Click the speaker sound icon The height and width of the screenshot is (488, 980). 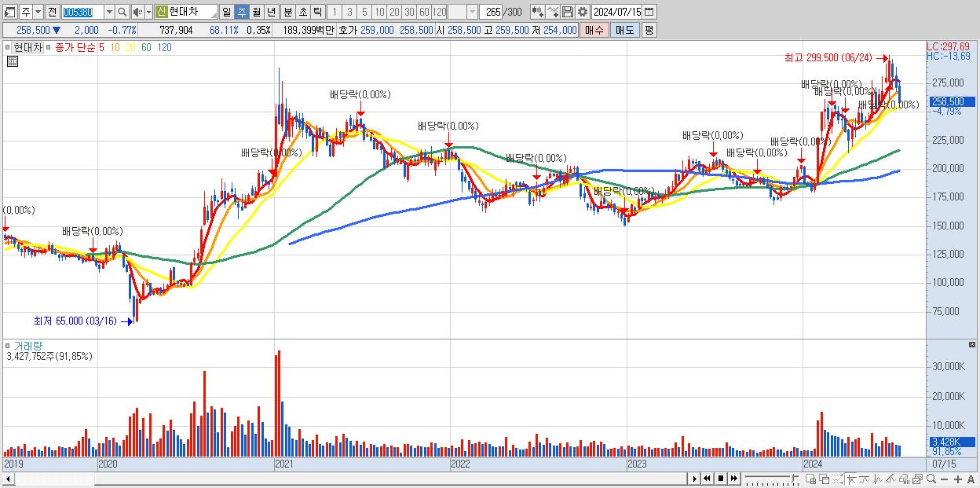tap(137, 12)
